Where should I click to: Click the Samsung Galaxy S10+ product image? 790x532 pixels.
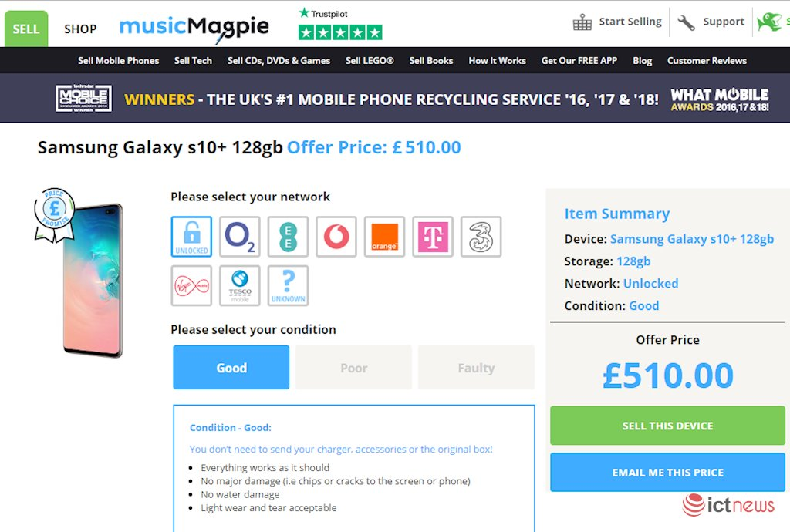[93, 279]
